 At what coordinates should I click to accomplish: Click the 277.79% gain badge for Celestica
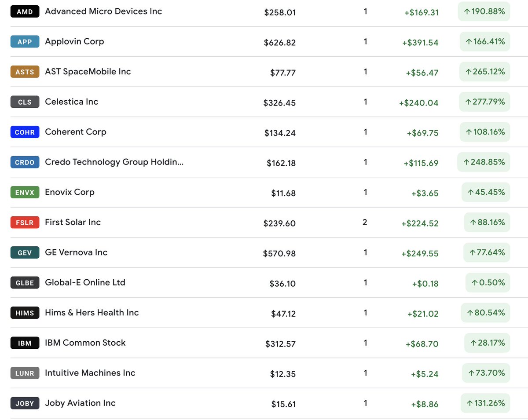click(x=484, y=102)
